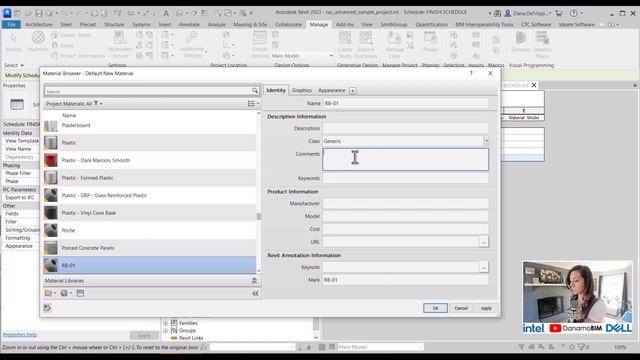Confirm with the OK button
Image resolution: width=640 pixels, height=360 pixels.
(435, 308)
